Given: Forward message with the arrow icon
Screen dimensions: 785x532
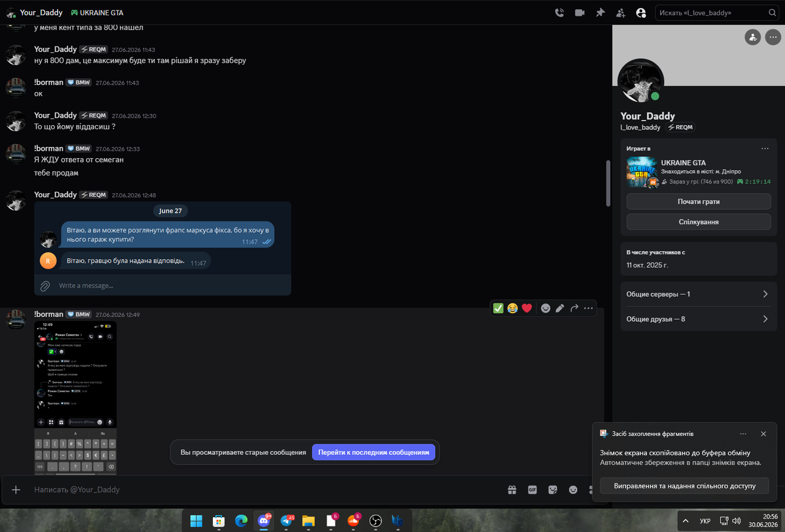Looking at the screenshot, I should (574, 308).
